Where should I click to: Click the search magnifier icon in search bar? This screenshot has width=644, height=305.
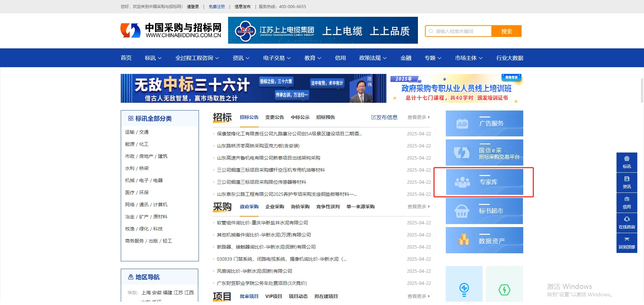(x=431, y=31)
